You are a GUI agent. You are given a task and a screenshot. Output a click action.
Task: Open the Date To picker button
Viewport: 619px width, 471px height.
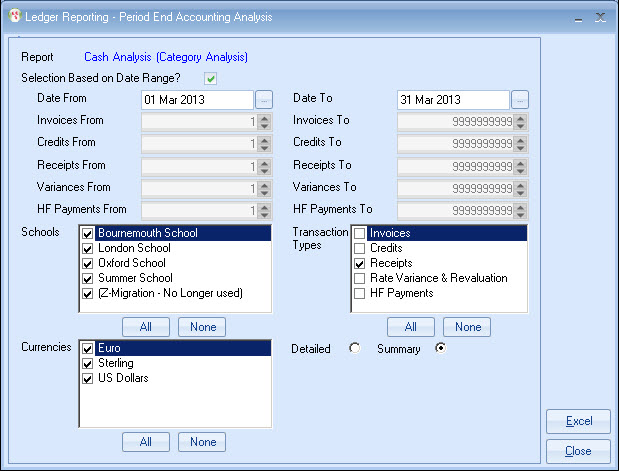point(520,100)
